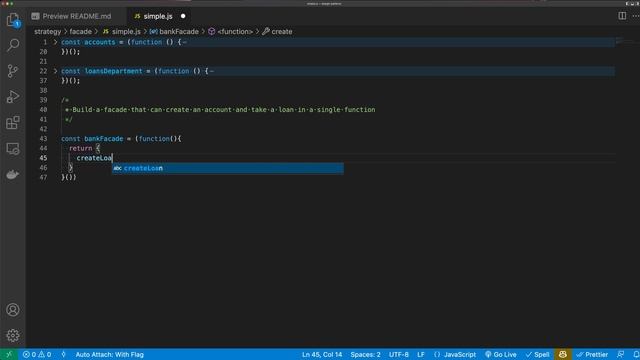Split the editor right
Viewport: 640px width, 360px height.
click(x=622, y=16)
